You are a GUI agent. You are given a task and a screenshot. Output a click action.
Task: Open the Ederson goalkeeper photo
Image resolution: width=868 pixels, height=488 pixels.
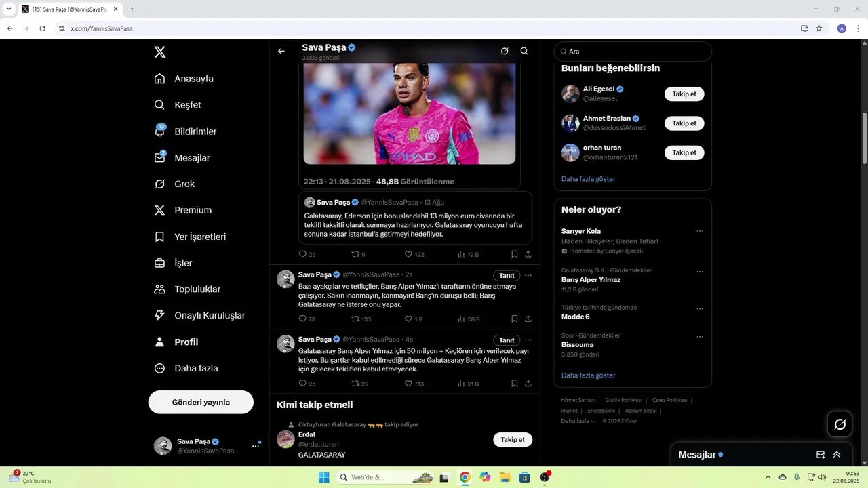tap(410, 113)
